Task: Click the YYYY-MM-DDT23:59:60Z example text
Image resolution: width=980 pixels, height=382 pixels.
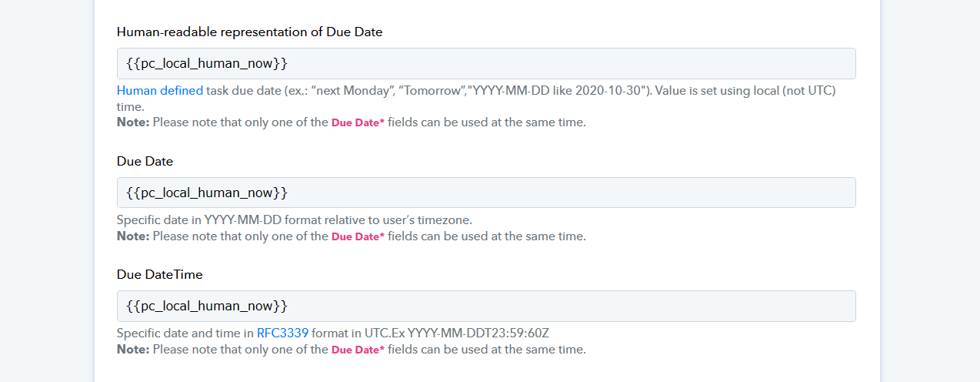Action: [x=478, y=333]
